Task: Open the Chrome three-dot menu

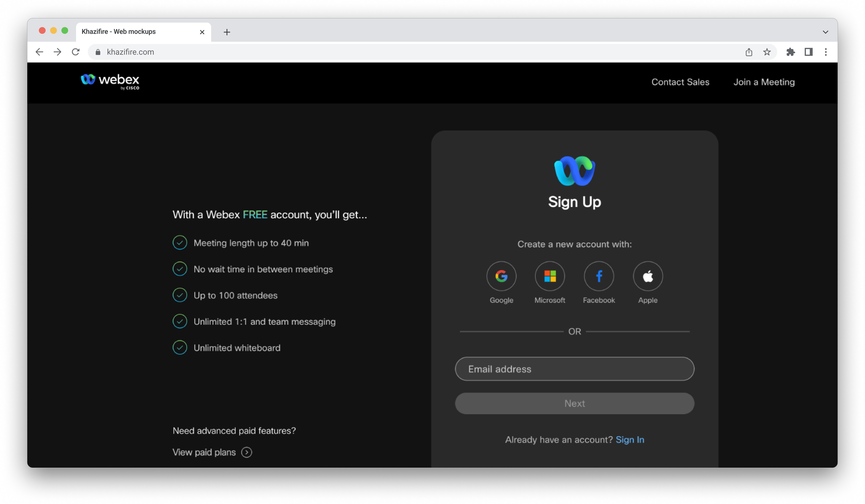Action: click(826, 52)
